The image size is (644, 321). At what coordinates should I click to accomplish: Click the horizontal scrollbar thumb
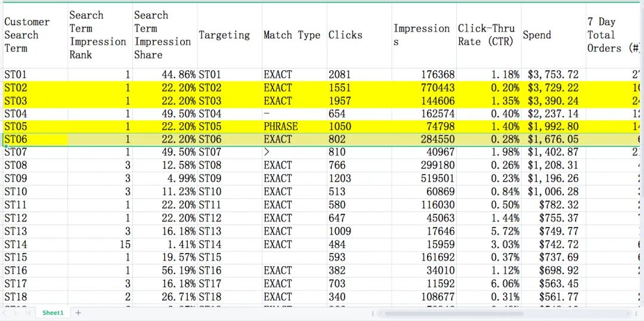click(453, 313)
